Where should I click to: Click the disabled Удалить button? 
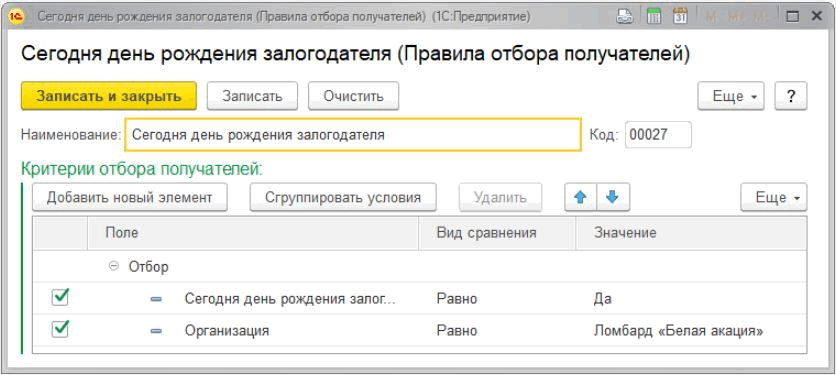501,197
